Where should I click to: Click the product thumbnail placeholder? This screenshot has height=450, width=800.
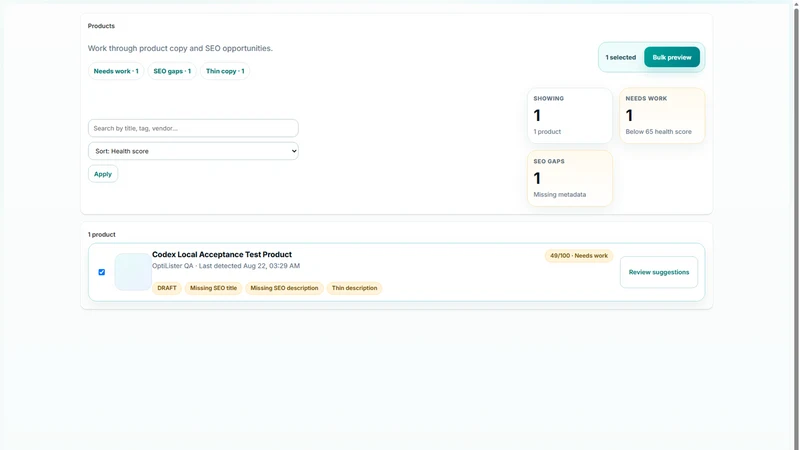tap(133, 272)
